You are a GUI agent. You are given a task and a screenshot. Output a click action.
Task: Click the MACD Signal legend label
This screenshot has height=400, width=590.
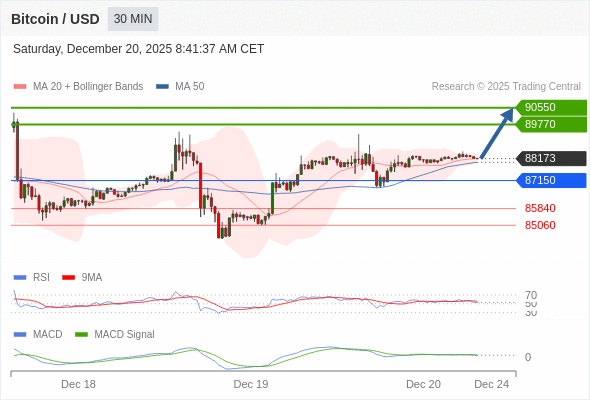(x=125, y=334)
